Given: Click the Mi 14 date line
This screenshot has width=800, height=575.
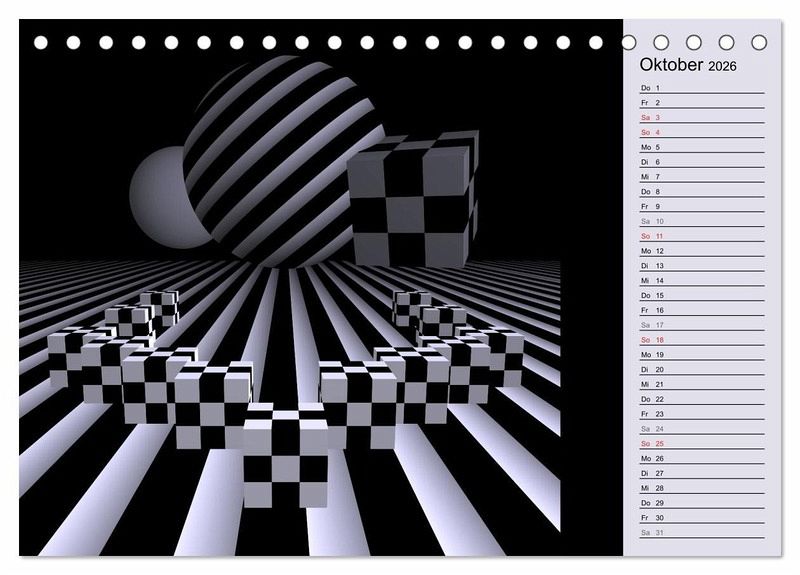Looking at the screenshot, I should [x=702, y=281].
